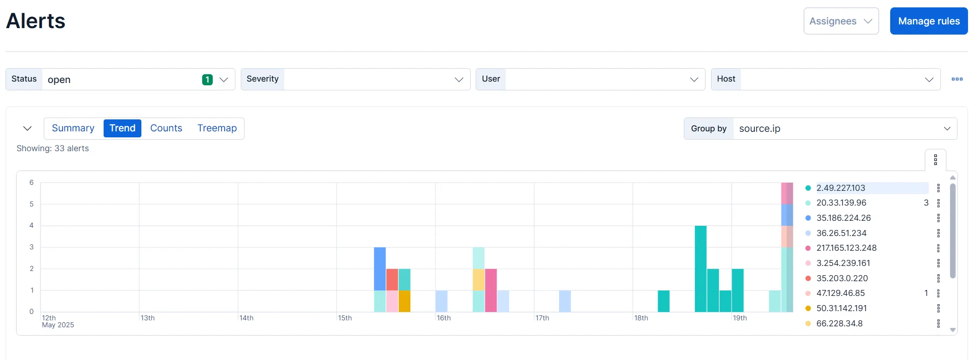Open actions menu for 35.186.224.26 legend item
Screen dimensions: 980x360
pos(938,218)
